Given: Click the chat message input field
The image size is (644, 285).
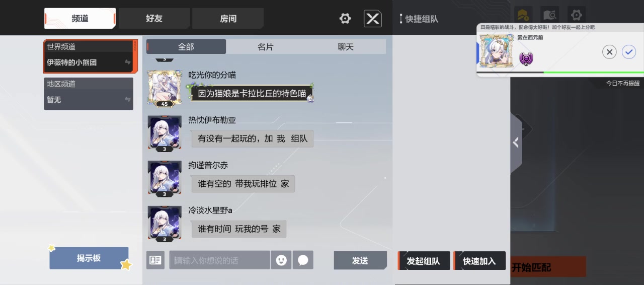Looking at the screenshot, I should pyautogui.click(x=219, y=260).
